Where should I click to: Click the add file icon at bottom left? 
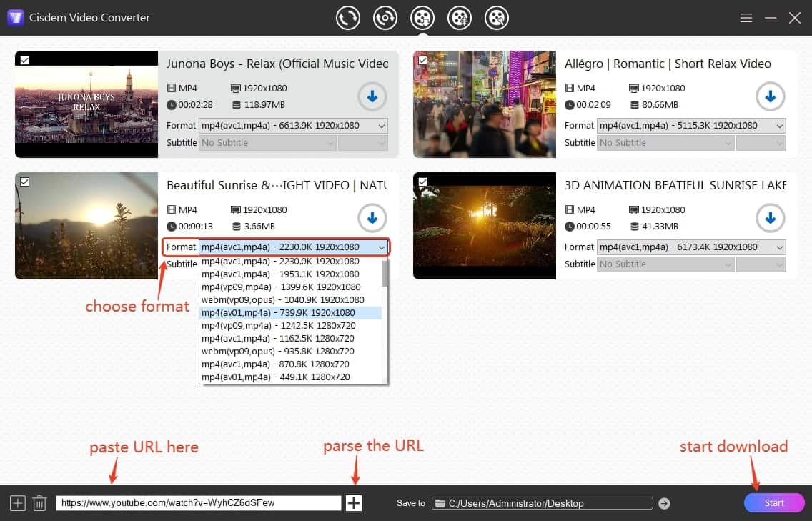pyautogui.click(x=18, y=503)
